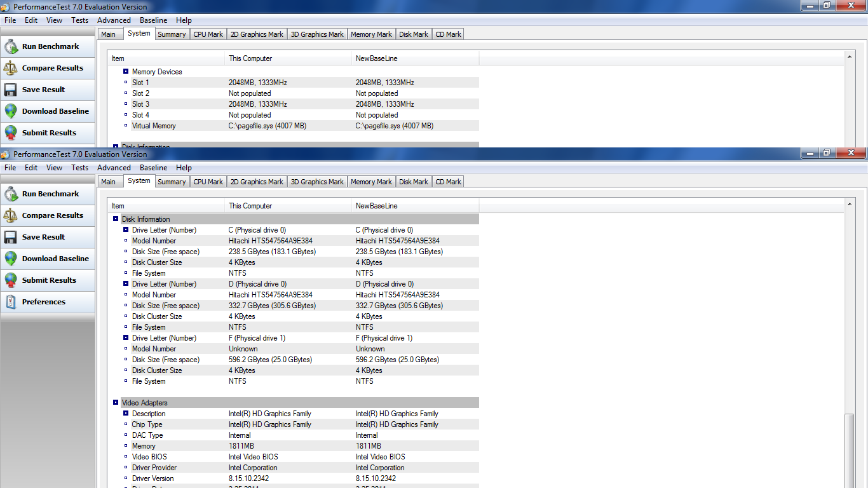Click the Slot 2 'Not populated' value under This Computer
The height and width of the screenshot is (488, 868).
point(250,93)
